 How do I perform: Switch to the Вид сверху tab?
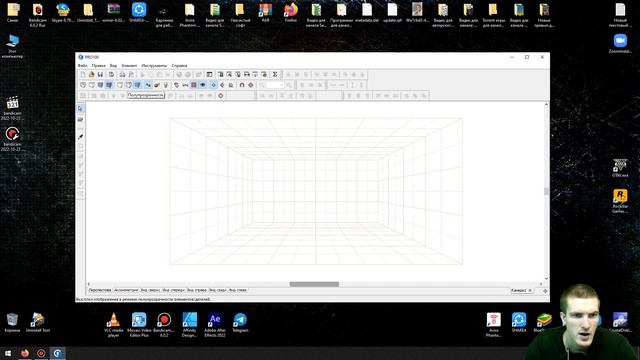point(150,290)
